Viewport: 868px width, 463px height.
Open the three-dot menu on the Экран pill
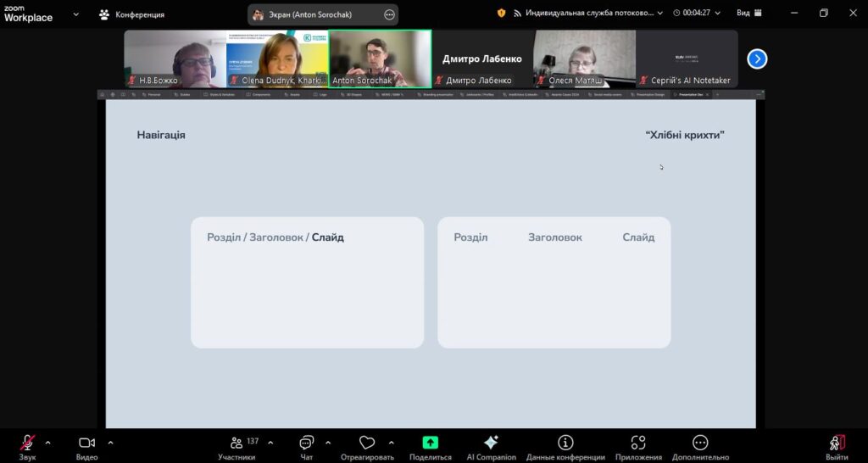pyautogui.click(x=390, y=15)
